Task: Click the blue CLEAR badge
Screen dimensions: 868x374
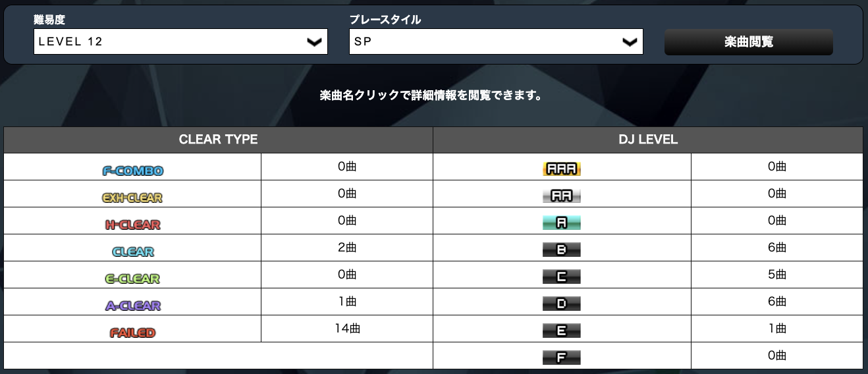Action: click(133, 252)
